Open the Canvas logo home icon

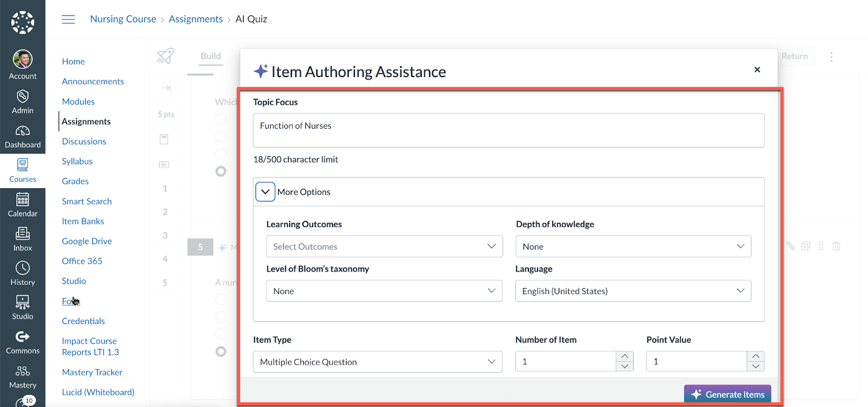tap(23, 22)
